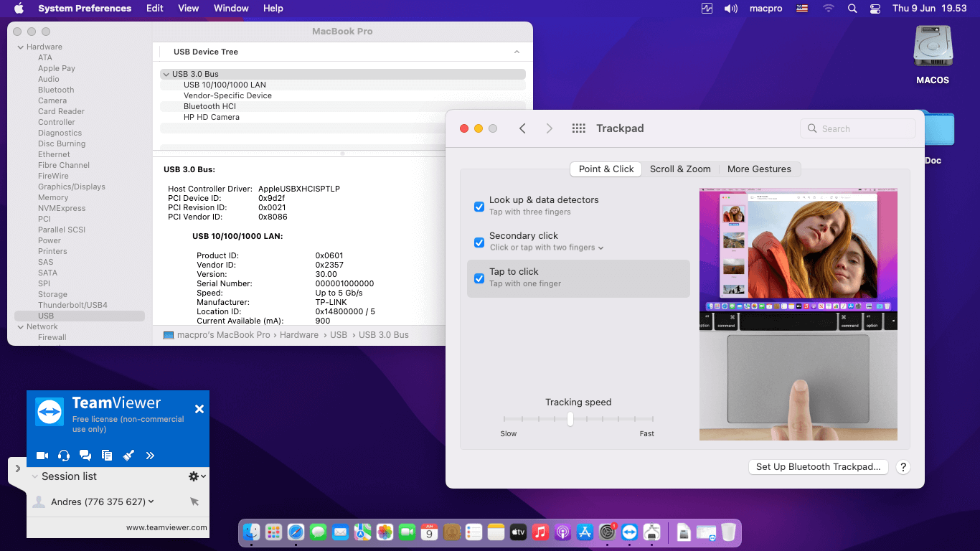Viewport: 980px width, 551px height.
Task: Collapse the USB Device Tree header chevron
Action: point(517,52)
